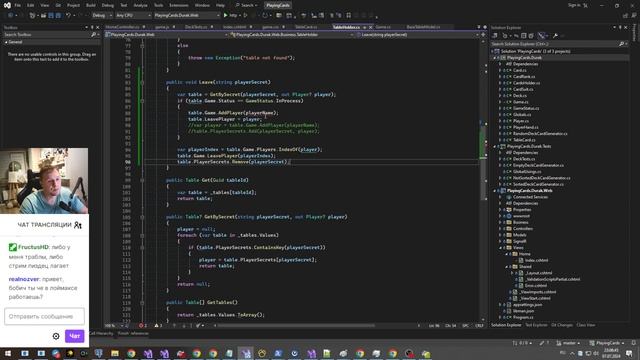Switch to the Git Changes bottom tab
This screenshot has height=360, width=640.
click(x=562, y=325)
